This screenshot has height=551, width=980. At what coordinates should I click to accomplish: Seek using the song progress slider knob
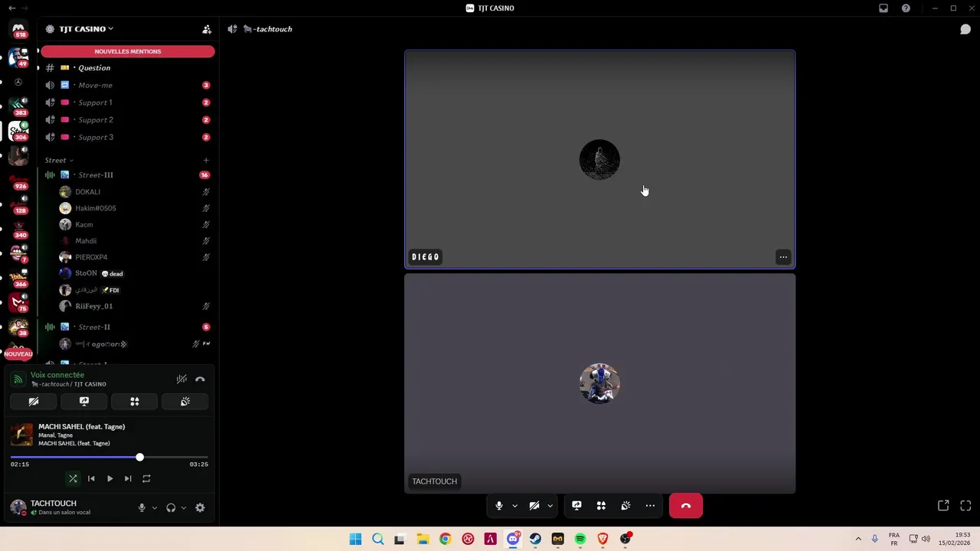point(139,457)
